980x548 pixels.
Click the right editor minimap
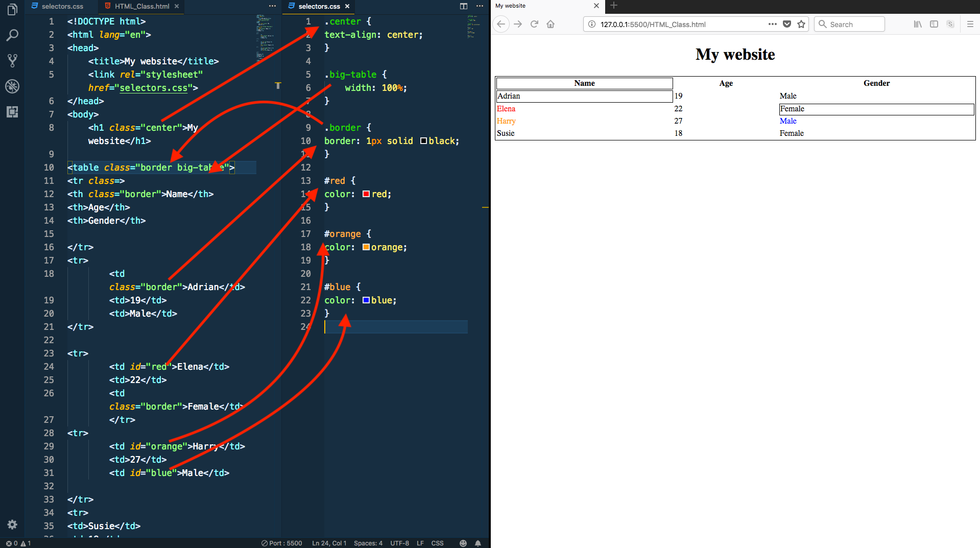coord(476,27)
